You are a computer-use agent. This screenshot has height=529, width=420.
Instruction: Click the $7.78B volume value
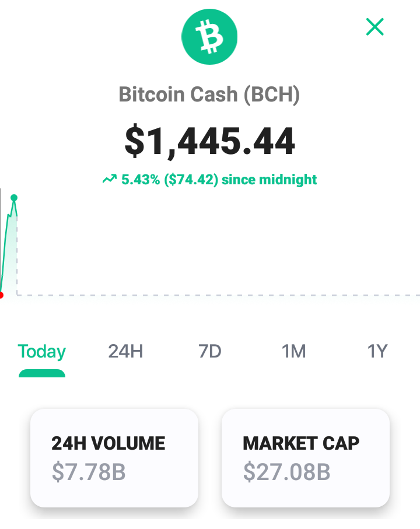89,472
